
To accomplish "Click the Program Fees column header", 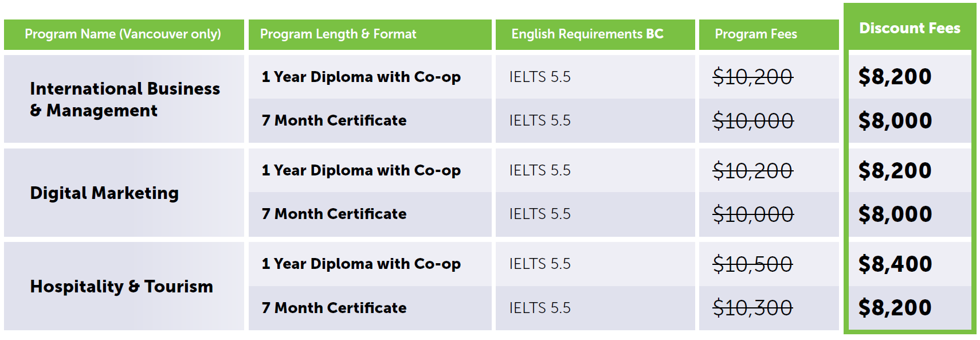I will 755,34.
